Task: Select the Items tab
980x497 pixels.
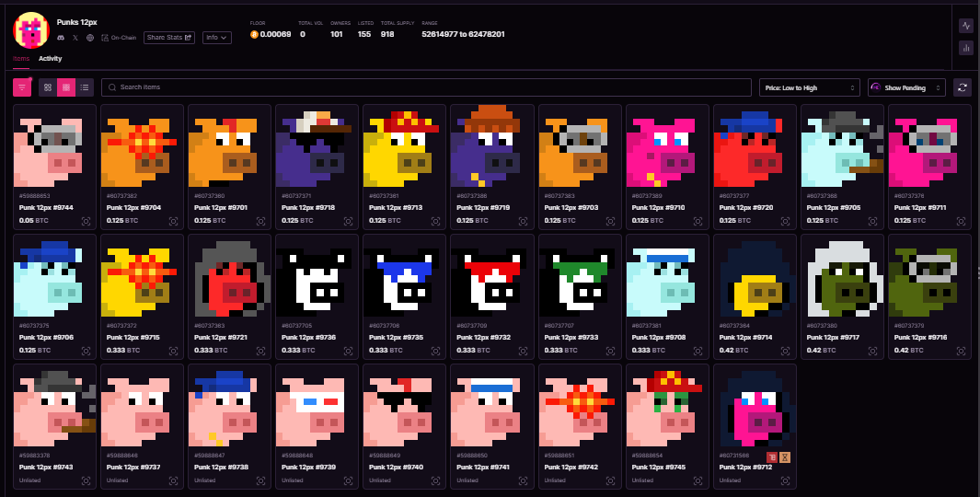Action: pos(21,59)
